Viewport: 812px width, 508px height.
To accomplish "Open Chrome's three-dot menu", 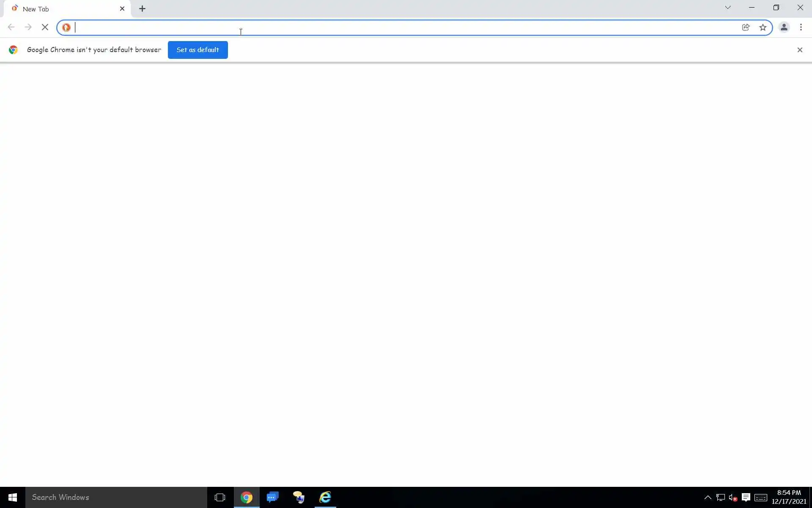I will (801, 28).
